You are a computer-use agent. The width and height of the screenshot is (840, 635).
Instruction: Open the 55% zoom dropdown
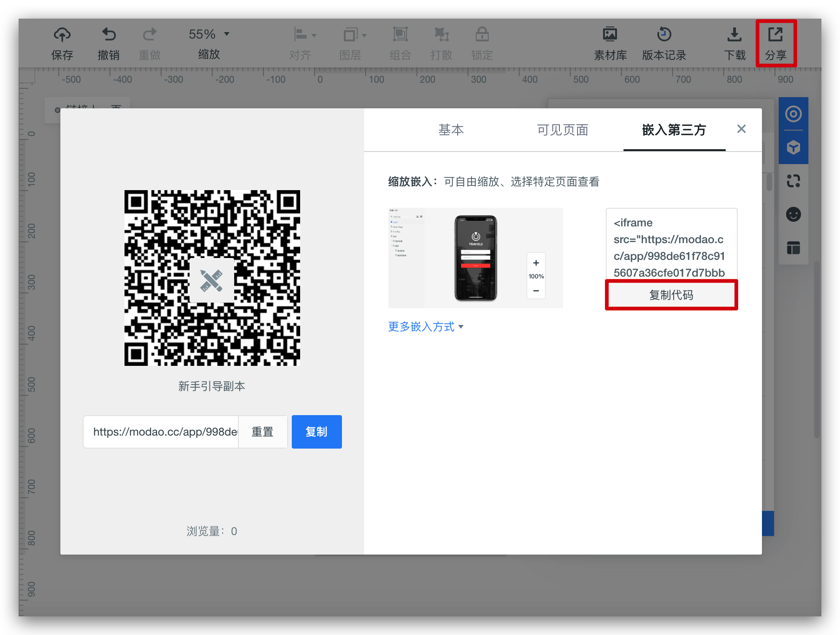point(209,34)
